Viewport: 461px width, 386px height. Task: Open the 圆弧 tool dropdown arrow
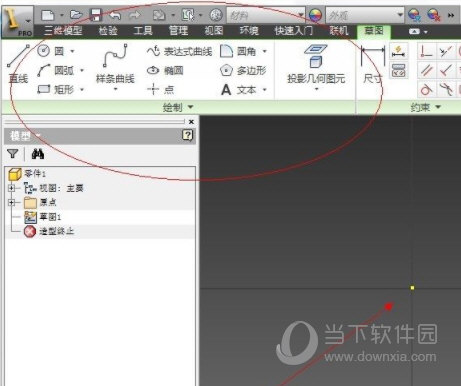(82, 71)
